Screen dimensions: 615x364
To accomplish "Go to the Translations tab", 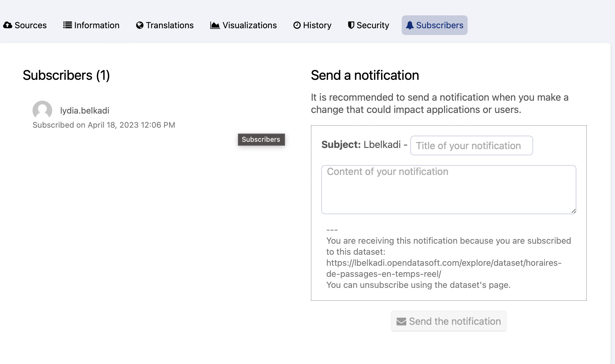I will coord(165,25).
